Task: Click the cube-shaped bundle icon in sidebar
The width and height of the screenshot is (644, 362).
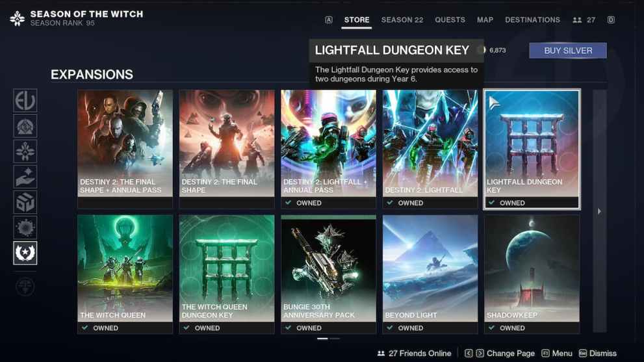Action: (x=25, y=202)
